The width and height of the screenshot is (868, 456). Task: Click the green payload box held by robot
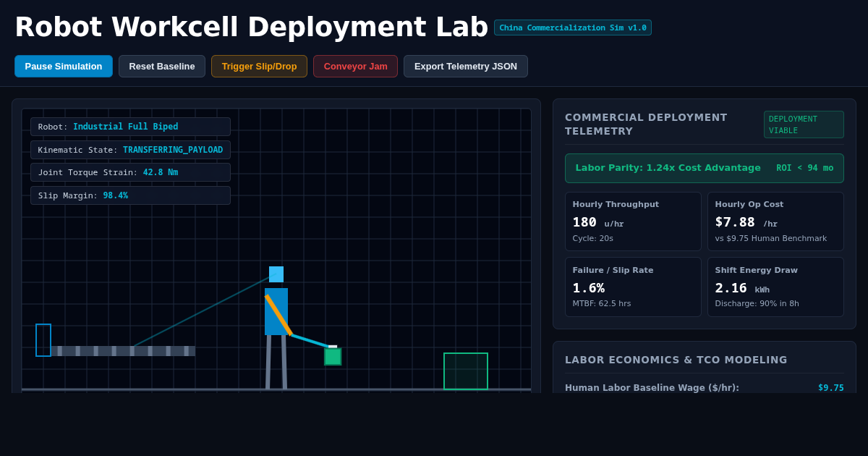coord(333,356)
